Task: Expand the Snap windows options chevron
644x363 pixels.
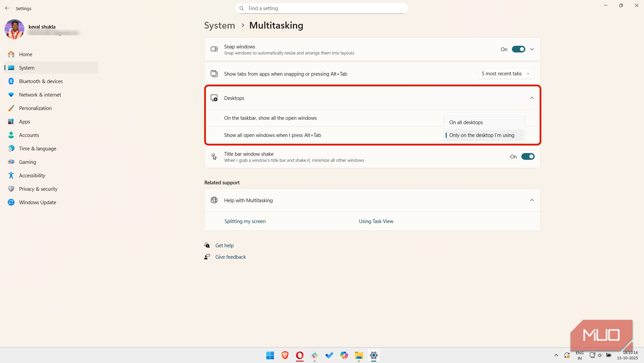Action: [x=532, y=49]
